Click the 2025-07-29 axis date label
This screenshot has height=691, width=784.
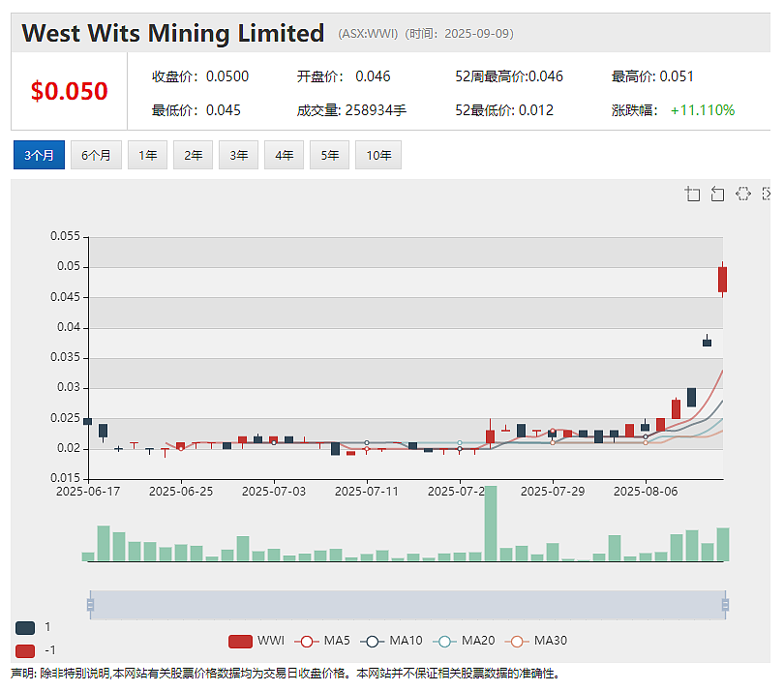click(x=553, y=492)
